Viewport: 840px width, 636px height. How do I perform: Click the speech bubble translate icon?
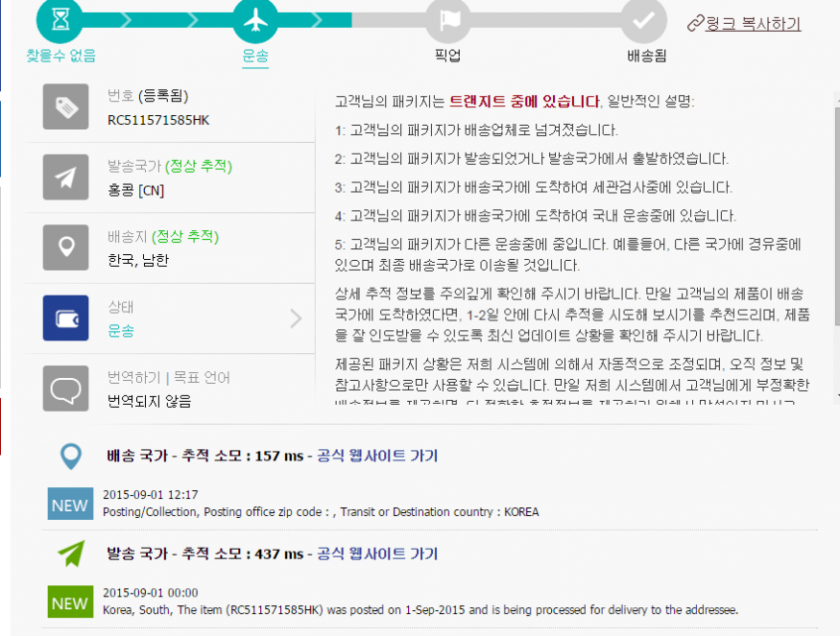click(x=66, y=389)
